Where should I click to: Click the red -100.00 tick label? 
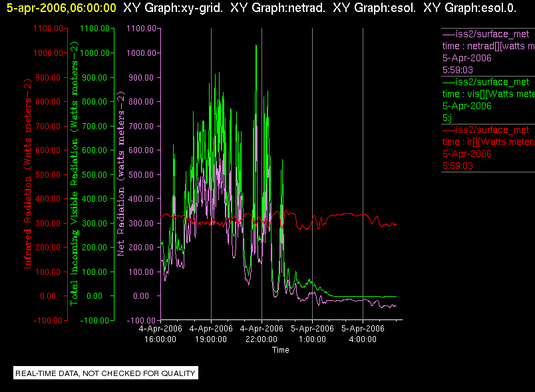[48, 320]
